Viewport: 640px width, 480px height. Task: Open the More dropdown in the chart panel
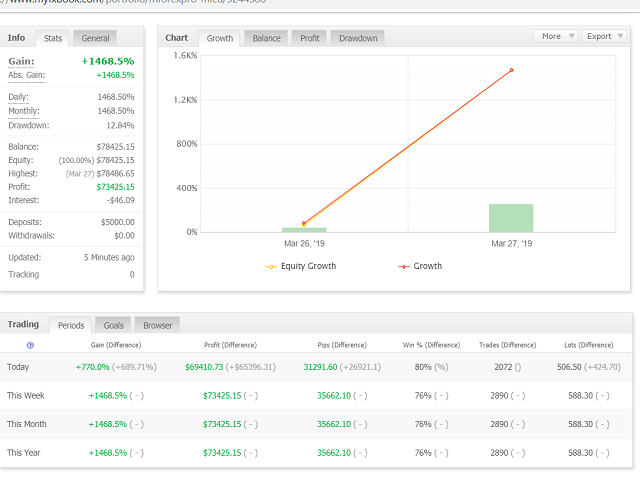555,36
